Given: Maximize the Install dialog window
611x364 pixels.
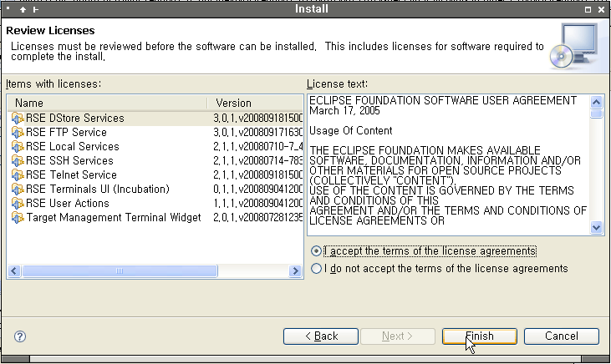Looking at the screenshot, I should click(588, 10).
